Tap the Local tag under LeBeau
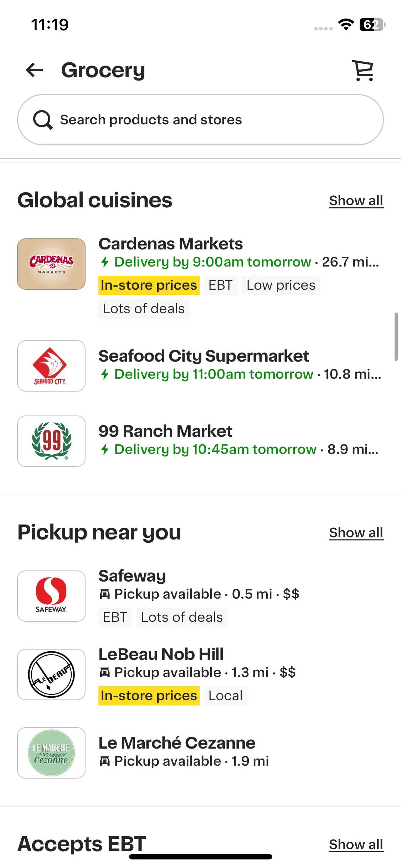The height and width of the screenshot is (868, 401). click(226, 696)
